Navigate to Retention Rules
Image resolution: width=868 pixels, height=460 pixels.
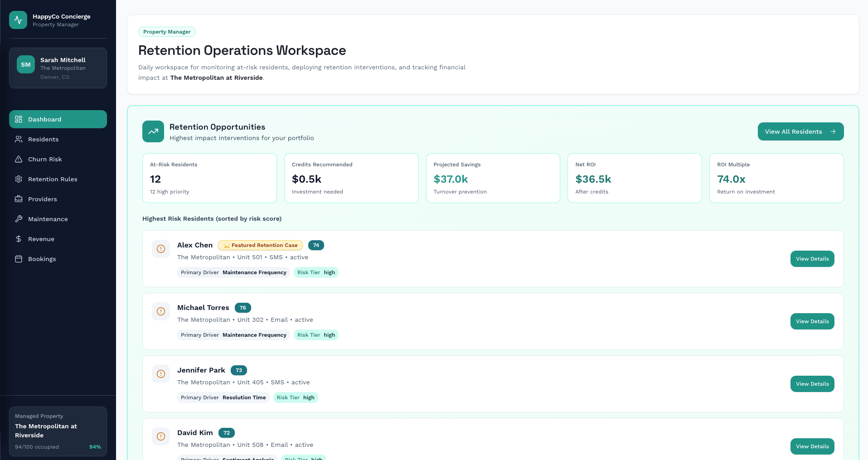coord(58,179)
